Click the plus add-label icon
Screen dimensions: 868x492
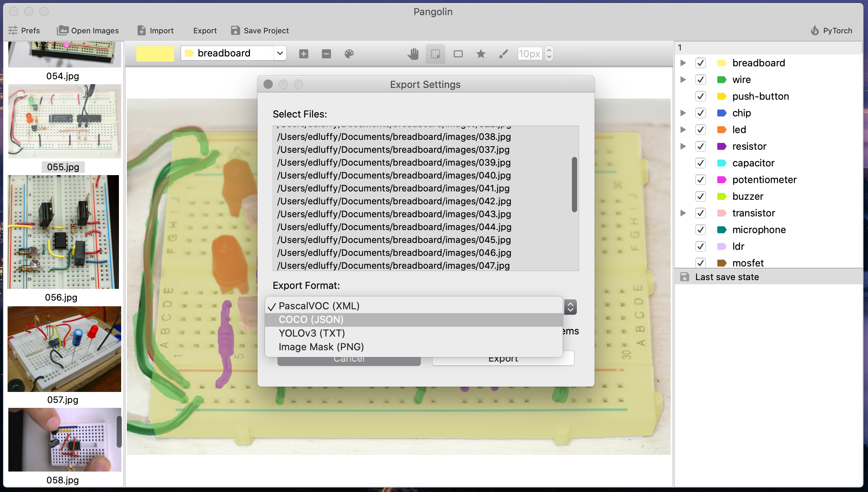[x=303, y=54]
